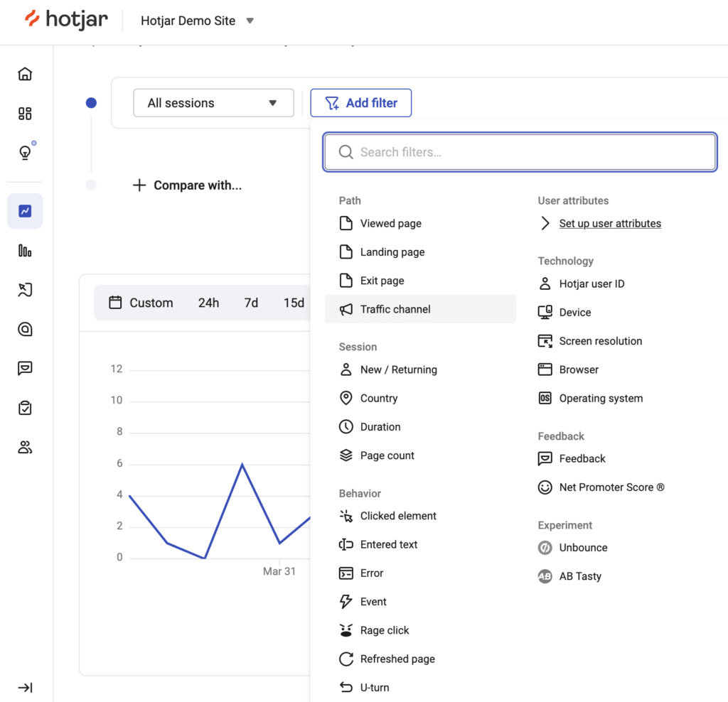Open the Hotjar Demo Site site switcher

(198, 21)
